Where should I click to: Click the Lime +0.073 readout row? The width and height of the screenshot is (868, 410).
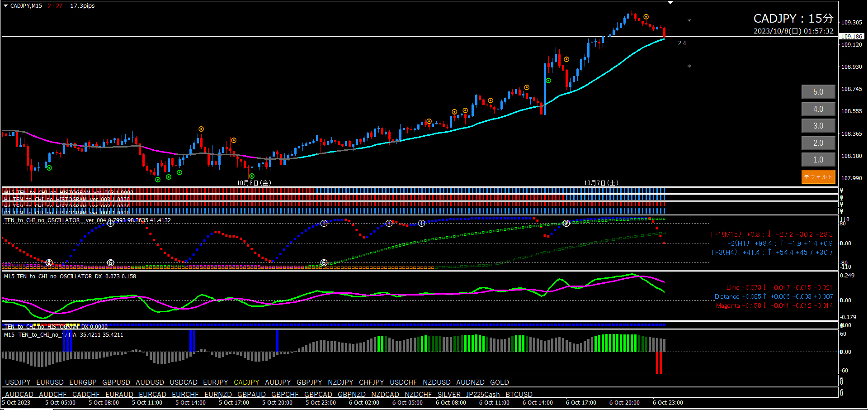pyautogui.click(x=779, y=287)
